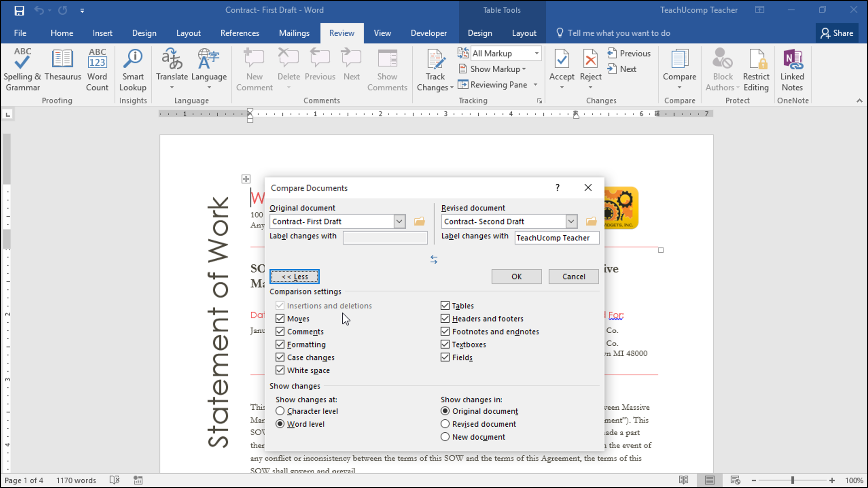
Task: Open Linked Notes in OneNote
Action: click(792, 70)
